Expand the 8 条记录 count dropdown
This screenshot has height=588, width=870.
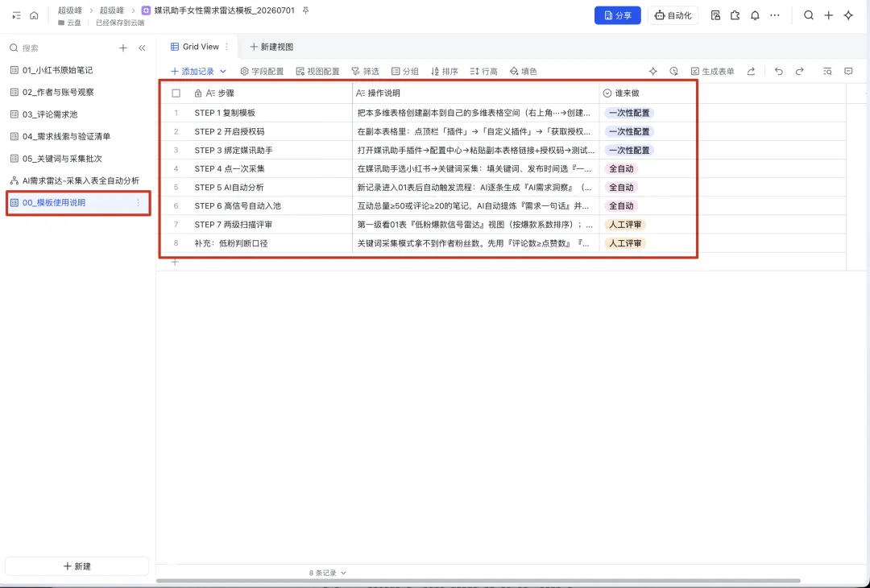(327, 573)
